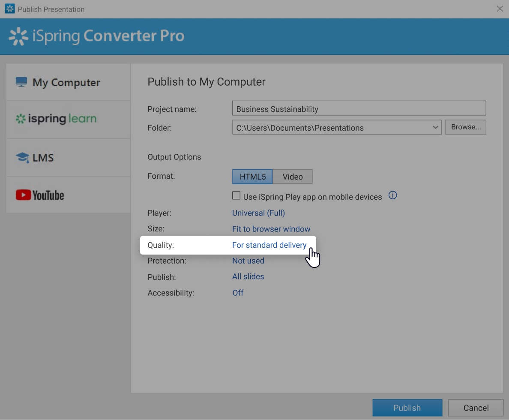
Task: Expand the Folder path dropdown arrow
Action: point(435,127)
